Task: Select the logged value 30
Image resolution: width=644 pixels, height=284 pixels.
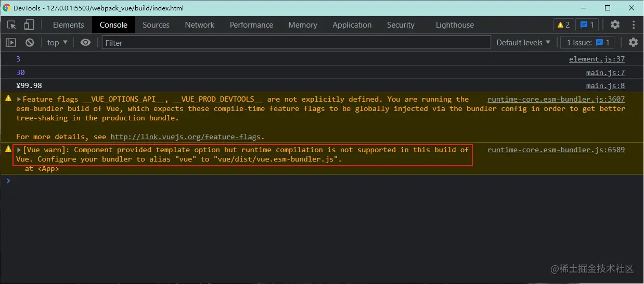Action: tap(20, 72)
